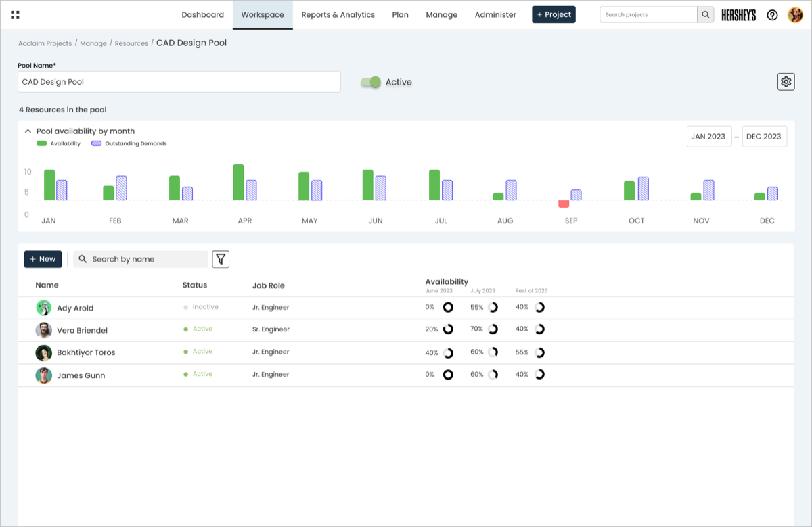Screen dimensions: 812x527
Task: Collapse Pool availability by month section
Action: click(28, 131)
